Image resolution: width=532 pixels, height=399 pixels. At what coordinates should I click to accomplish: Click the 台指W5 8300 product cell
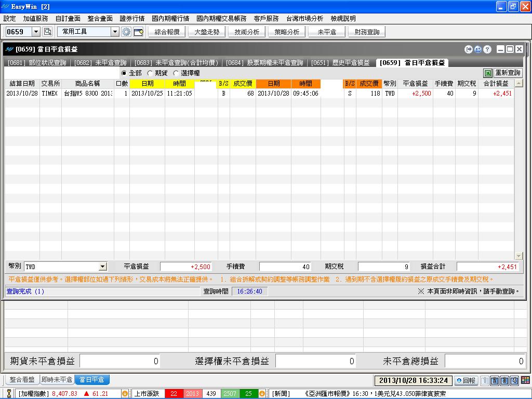pyautogui.click(x=88, y=94)
